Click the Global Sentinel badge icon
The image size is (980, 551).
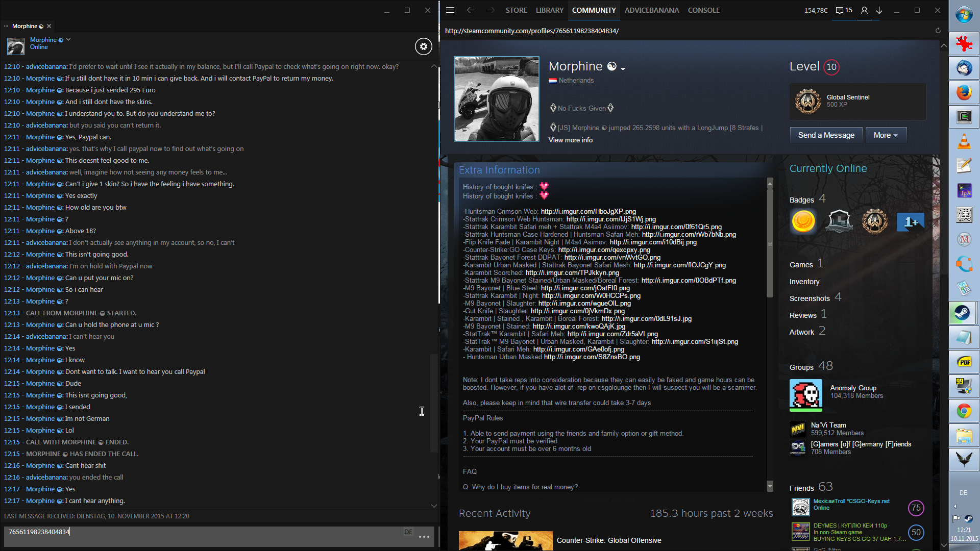[x=807, y=102]
